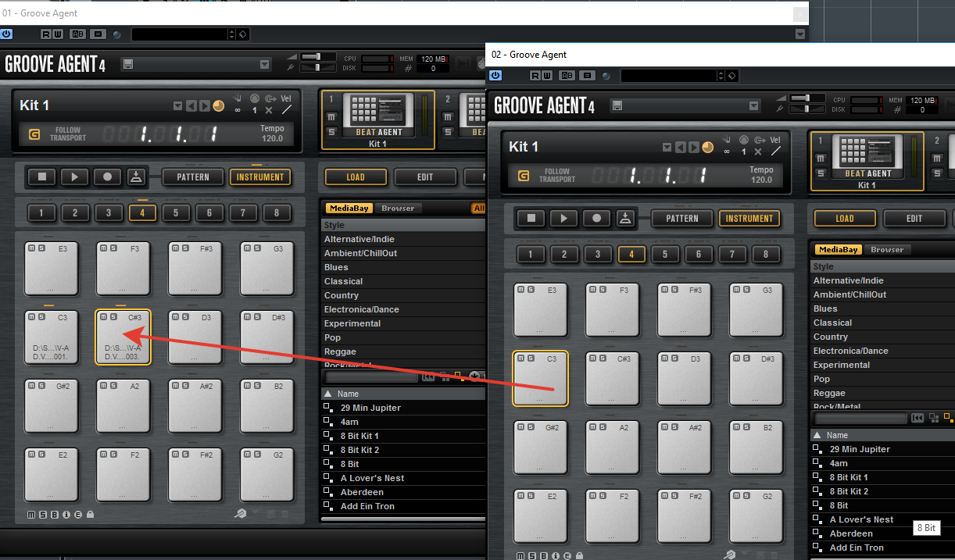Load next kit arrow in 02 window
This screenshot has height=560, width=955.
pyautogui.click(x=693, y=147)
